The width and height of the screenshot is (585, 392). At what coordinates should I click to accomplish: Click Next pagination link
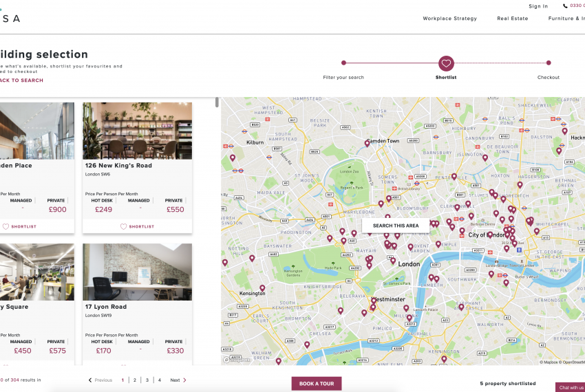point(178,380)
